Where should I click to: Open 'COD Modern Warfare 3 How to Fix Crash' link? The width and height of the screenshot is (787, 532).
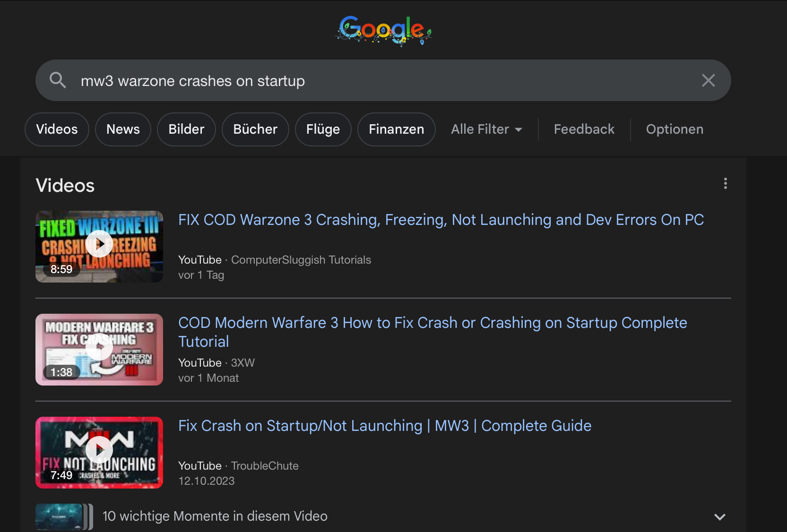pyautogui.click(x=432, y=332)
